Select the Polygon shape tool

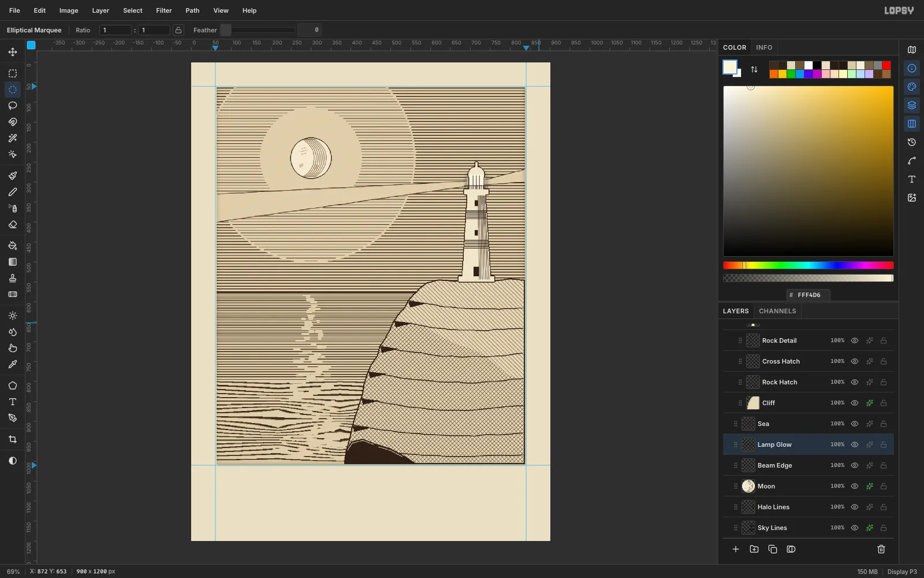pos(13,386)
